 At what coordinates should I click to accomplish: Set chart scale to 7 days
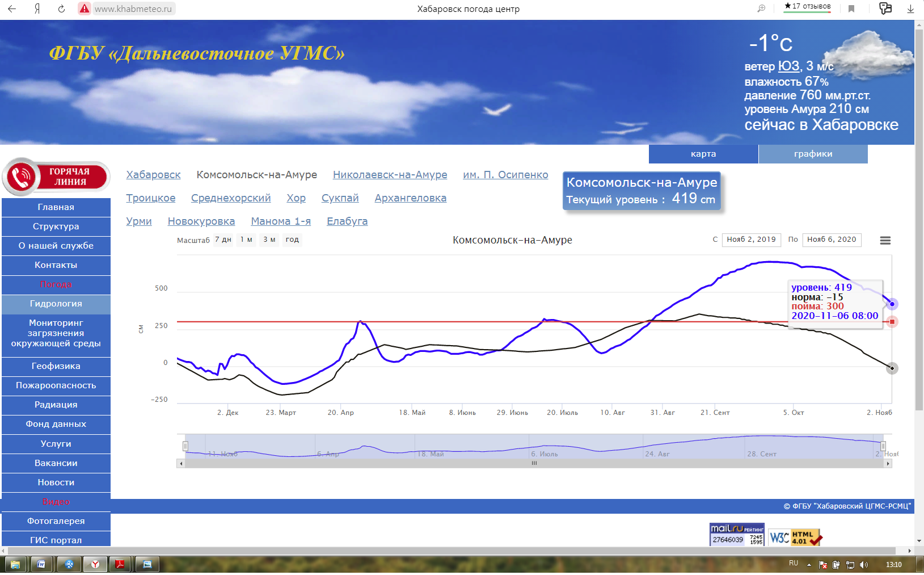point(223,240)
